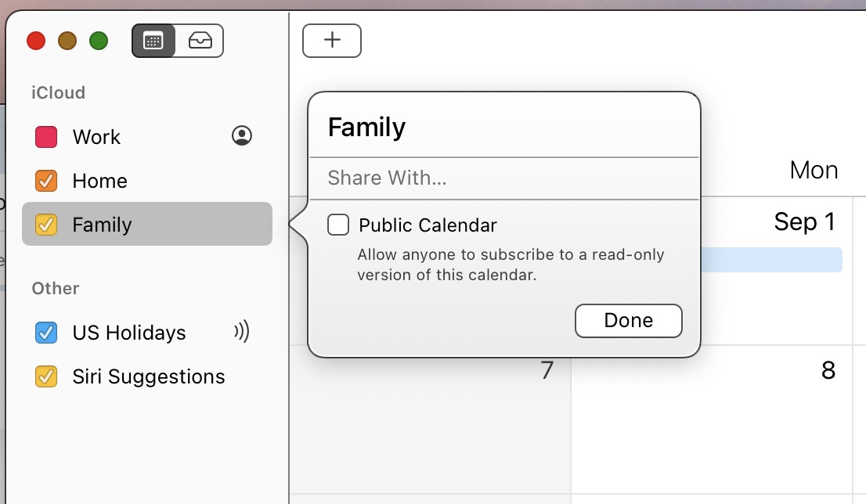Image resolution: width=866 pixels, height=504 pixels.
Task: Hide the Family calendar via its checkbox
Action: tap(46, 225)
